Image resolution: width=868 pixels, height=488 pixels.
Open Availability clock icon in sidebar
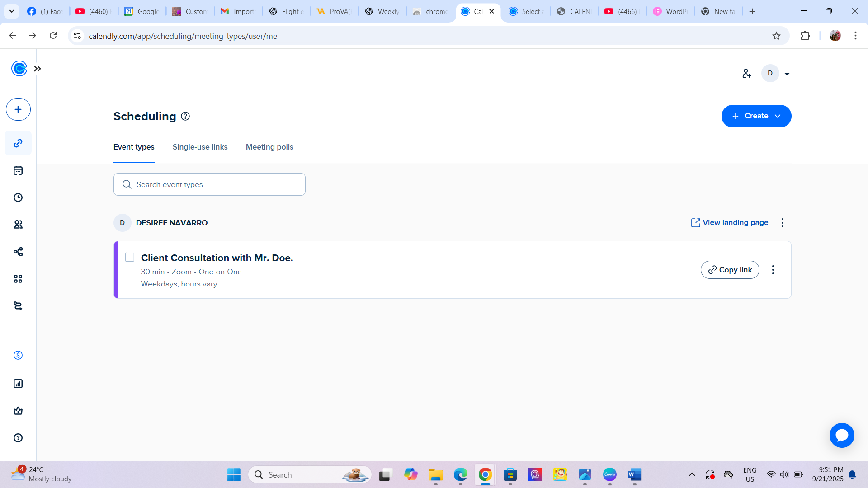[18, 197]
